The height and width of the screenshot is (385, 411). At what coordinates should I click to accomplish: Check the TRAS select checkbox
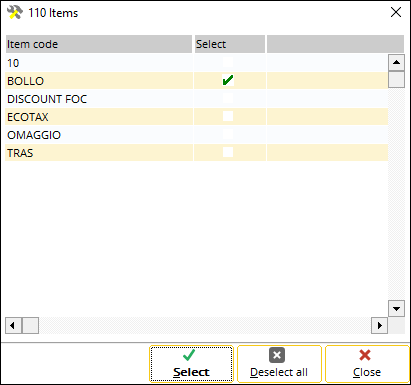[228, 152]
